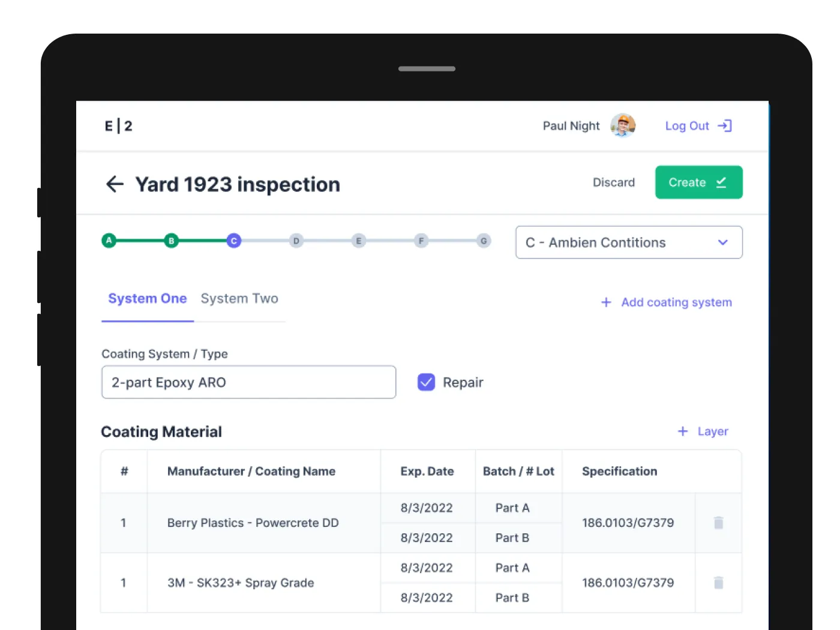
Task: Uncheck the Repair checkbox
Action: (426, 382)
